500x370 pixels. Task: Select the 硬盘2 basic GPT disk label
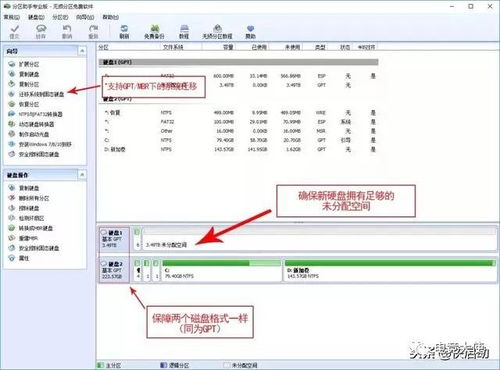114,270
